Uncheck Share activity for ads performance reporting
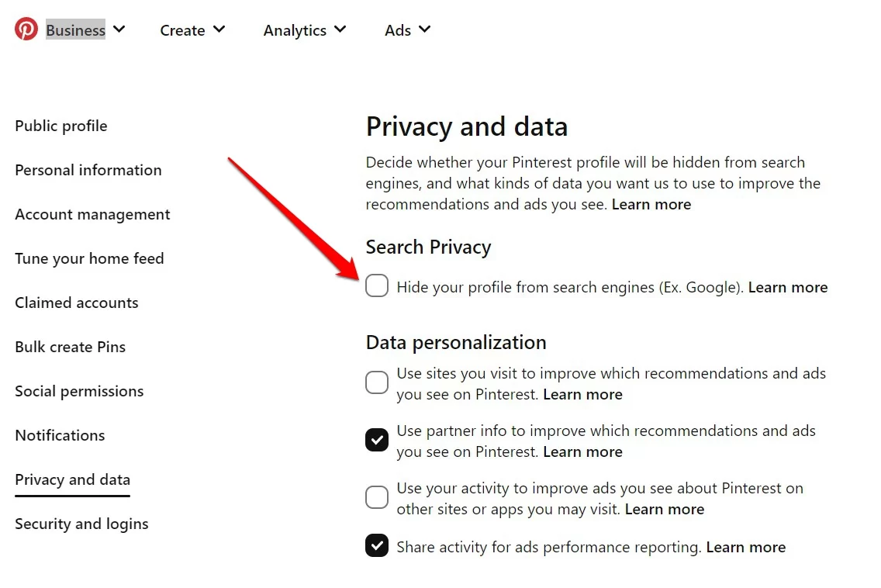 [x=376, y=545]
